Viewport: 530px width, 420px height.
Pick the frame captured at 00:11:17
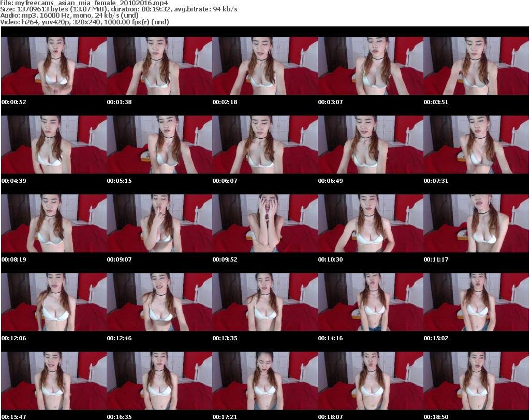[476, 224]
